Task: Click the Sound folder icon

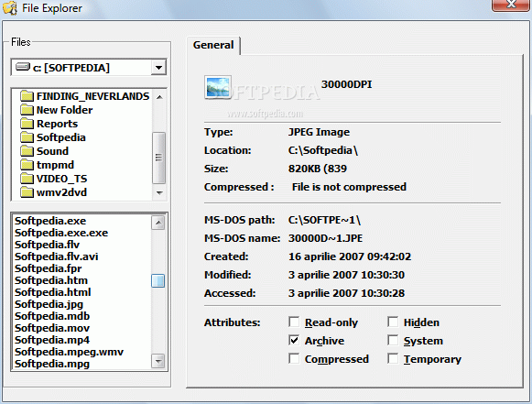Action: [27, 151]
